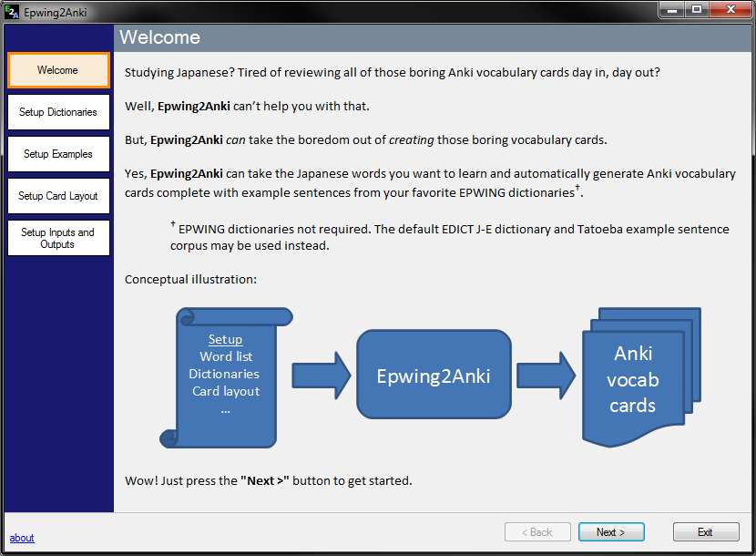This screenshot has height=556, width=756.
Task: Click the close button on the title bar
Action: point(731,10)
